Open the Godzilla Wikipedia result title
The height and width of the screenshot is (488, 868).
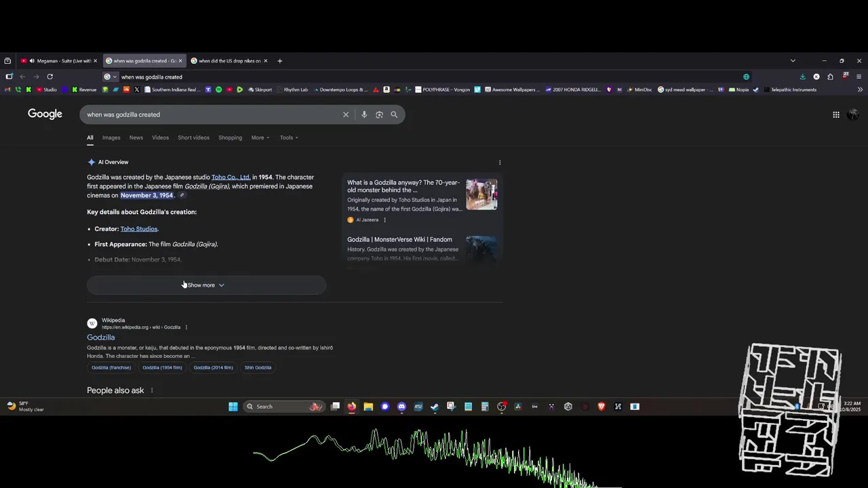tap(100, 338)
